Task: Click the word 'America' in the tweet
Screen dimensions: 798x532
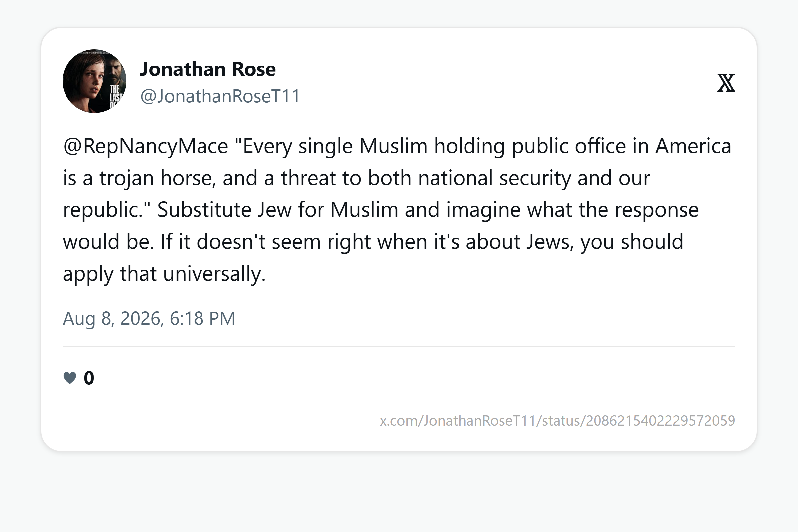Action: click(693, 146)
